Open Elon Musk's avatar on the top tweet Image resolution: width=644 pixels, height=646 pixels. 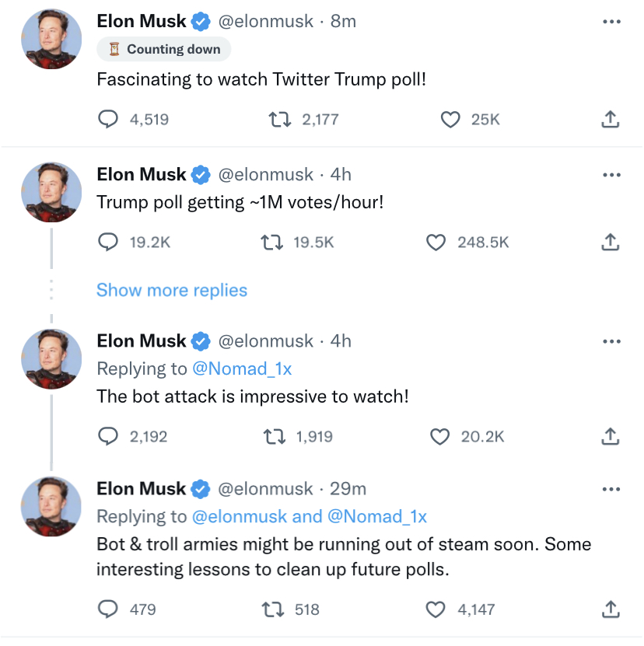pyautogui.click(x=51, y=40)
